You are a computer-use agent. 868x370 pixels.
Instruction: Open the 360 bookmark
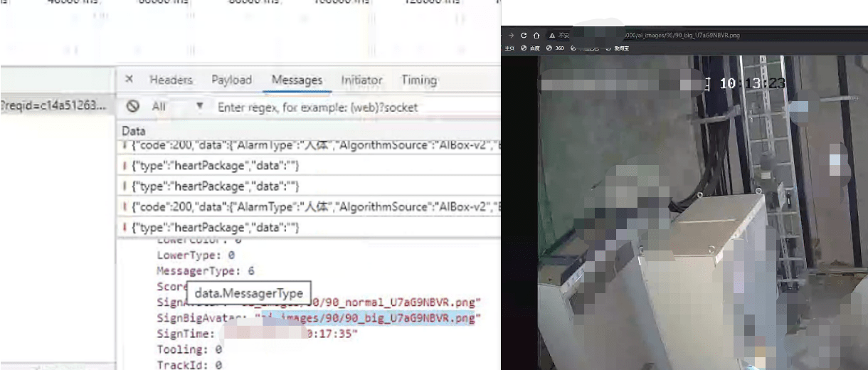555,48
